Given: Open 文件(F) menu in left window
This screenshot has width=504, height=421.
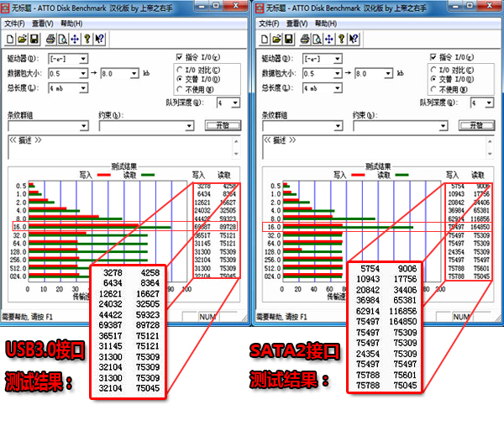Looking at the screenshot, I should tap(14, 24).
